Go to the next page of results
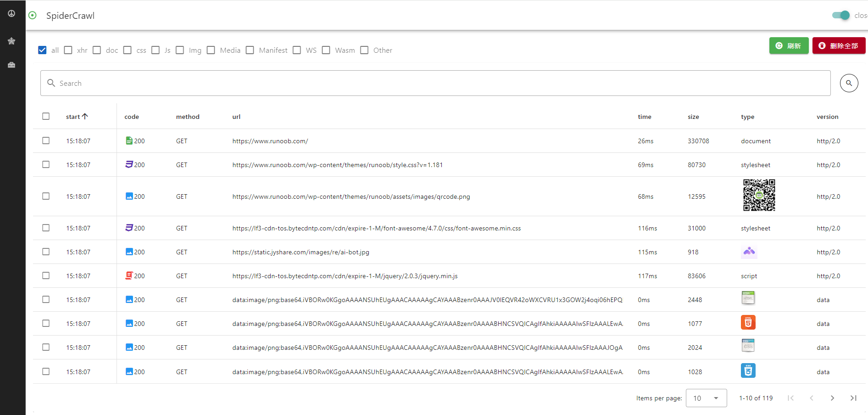Viewport: 868px width, 415px height. (x=832, y=398)
